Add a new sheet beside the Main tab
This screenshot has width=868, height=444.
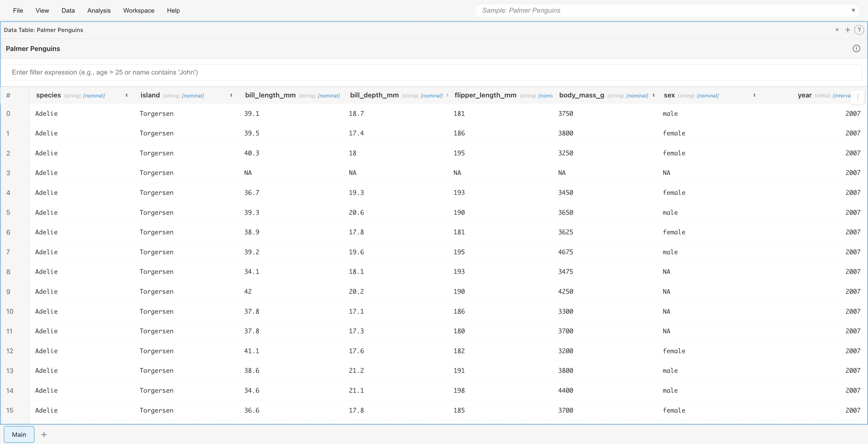pos(44,435)
